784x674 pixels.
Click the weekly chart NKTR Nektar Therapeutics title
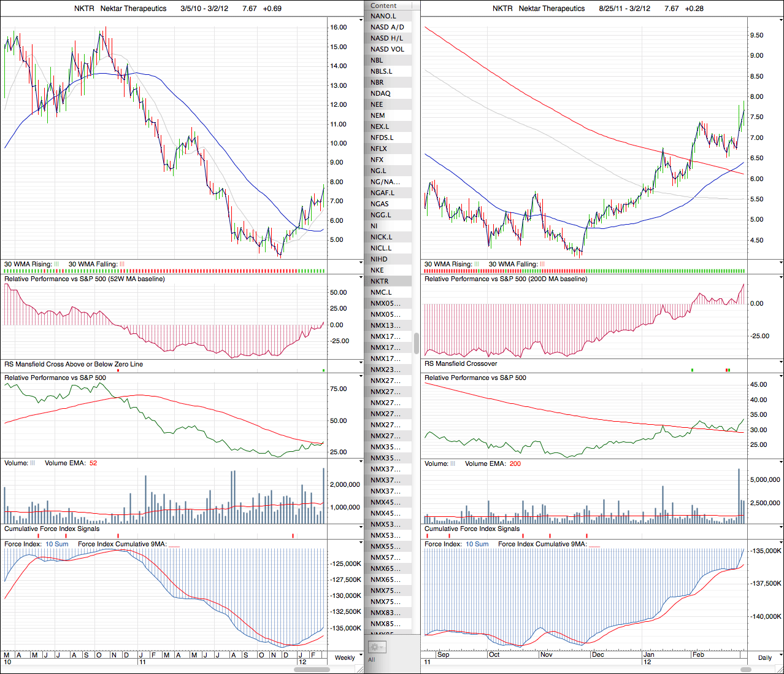[120, 9]
